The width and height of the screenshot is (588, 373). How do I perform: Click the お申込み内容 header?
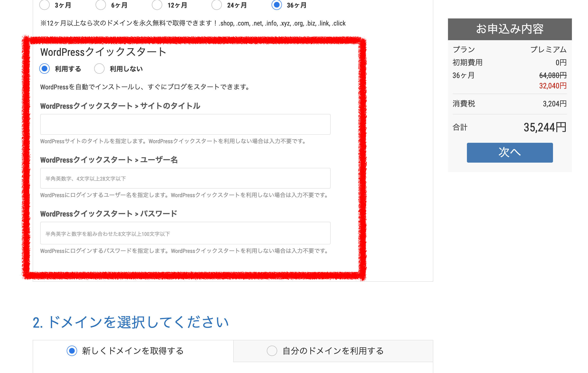[x=510, y=29]
